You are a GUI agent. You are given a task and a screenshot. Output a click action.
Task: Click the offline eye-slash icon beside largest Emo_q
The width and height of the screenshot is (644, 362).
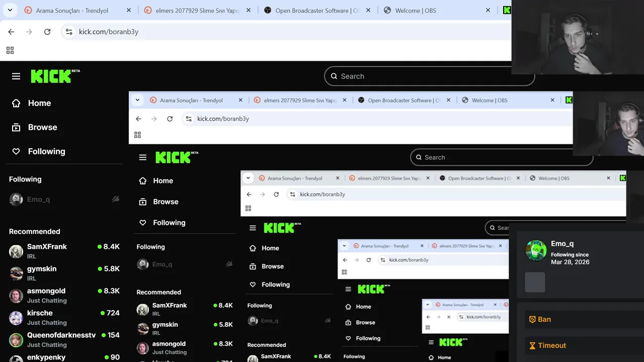(x=116, y=200)
